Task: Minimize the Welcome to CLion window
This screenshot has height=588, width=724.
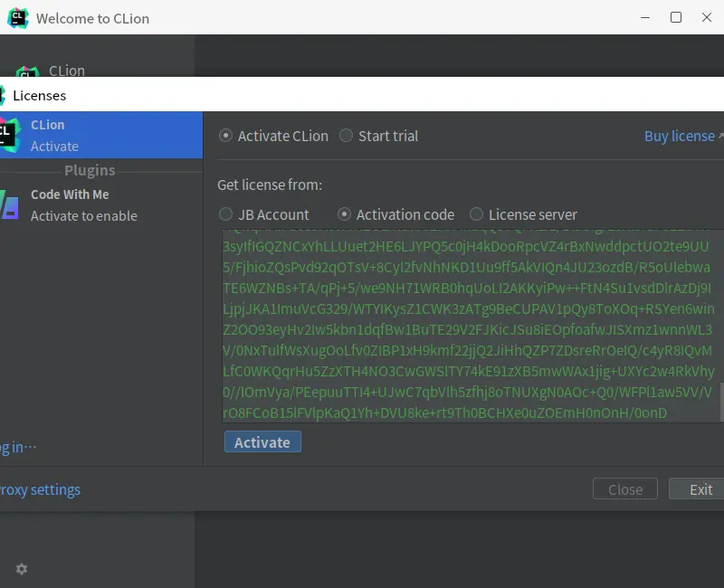Action: point(645,17)
